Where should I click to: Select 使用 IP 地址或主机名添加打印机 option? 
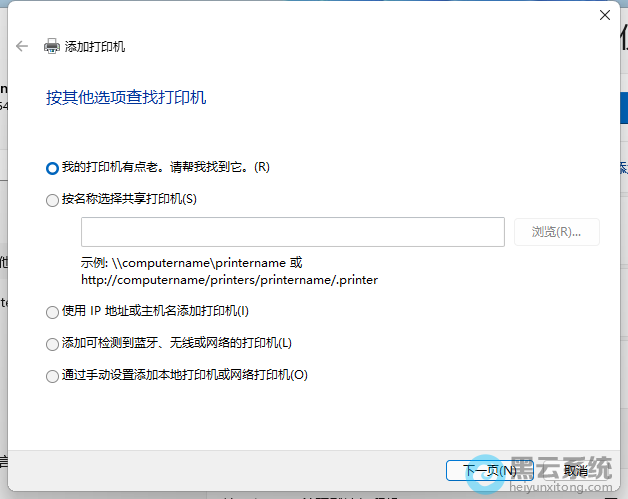tap(53, 312)
